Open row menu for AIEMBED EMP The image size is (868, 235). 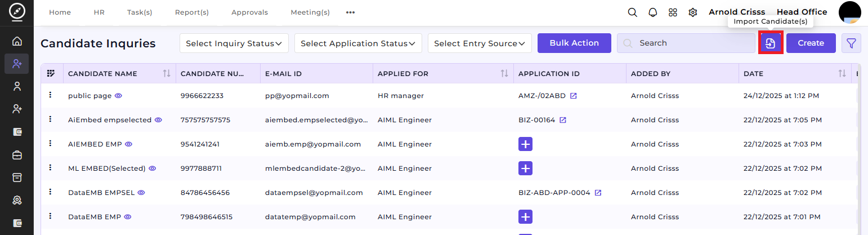[x=51, y=144]
